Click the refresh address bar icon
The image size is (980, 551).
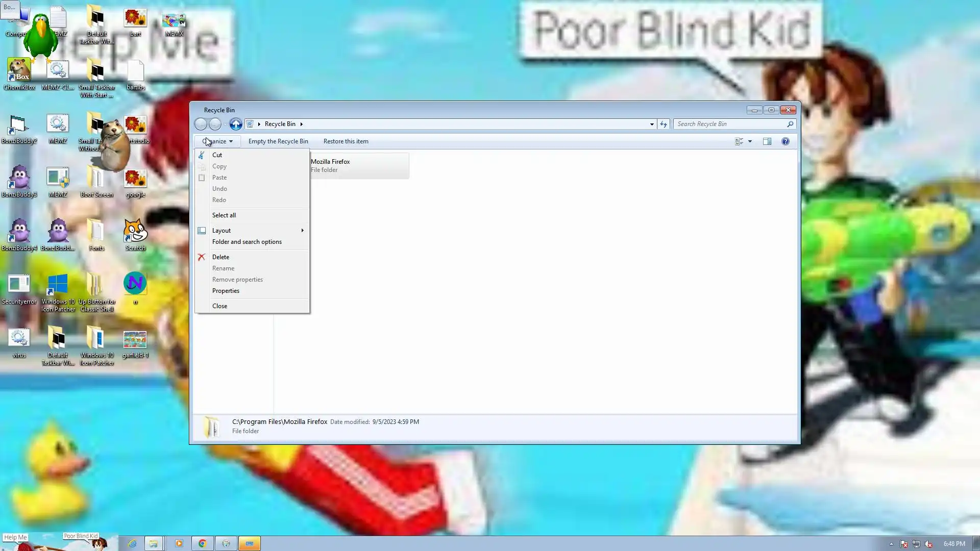(663, 124)
